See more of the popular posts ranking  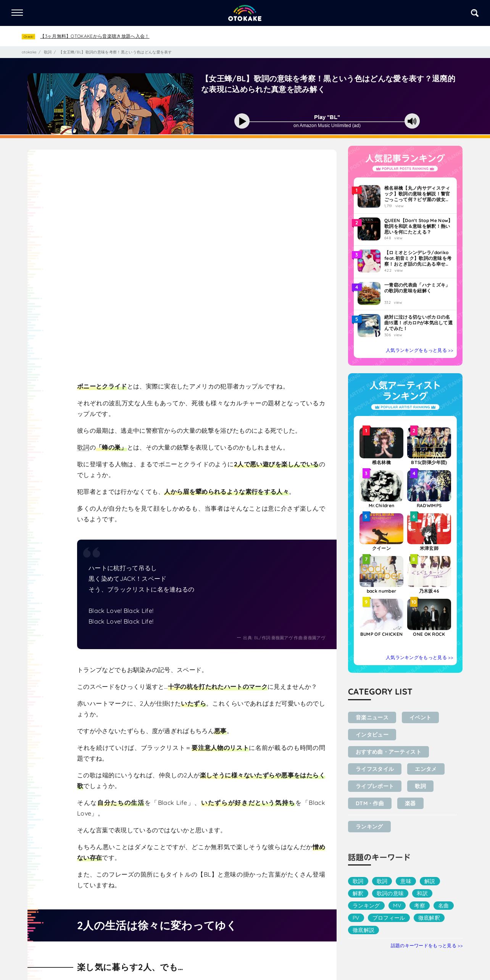click(x=419, y=350)
